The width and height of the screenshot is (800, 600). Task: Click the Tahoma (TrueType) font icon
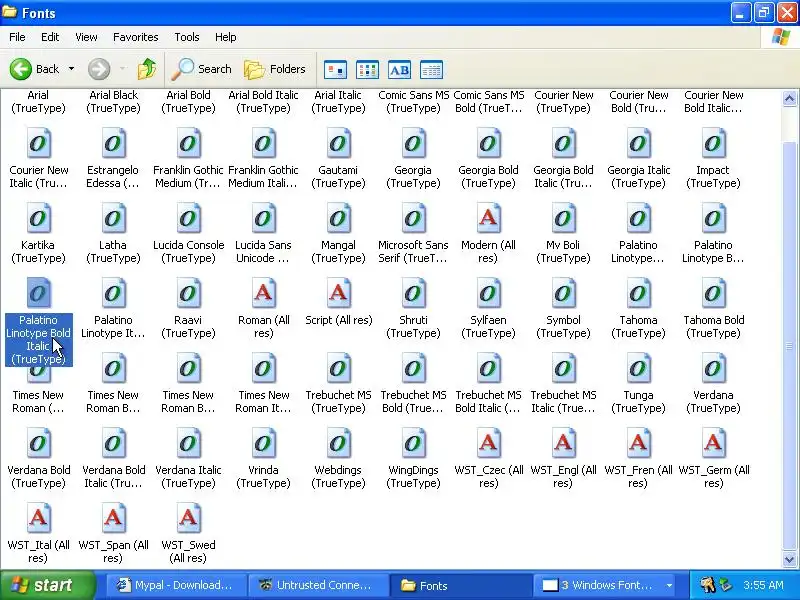tap(638, 293)
